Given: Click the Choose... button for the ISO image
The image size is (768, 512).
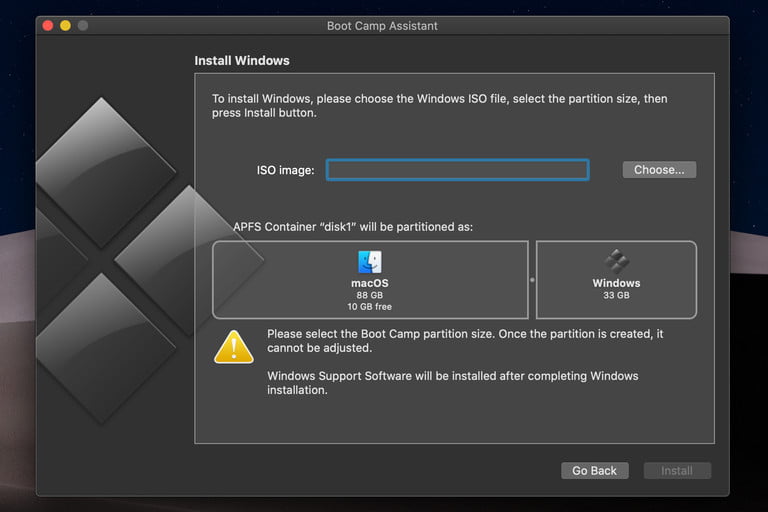Looking at the screenshot, I should (x=659, y=170).
